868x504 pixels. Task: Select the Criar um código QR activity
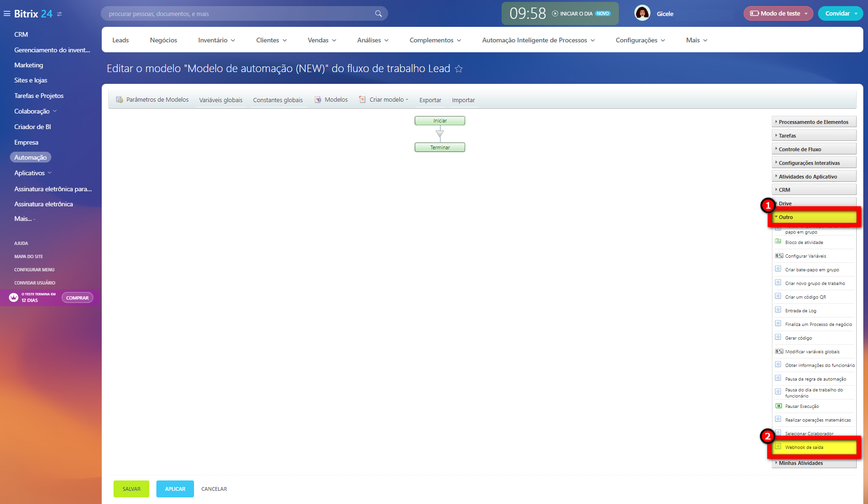tap(805, 297)
